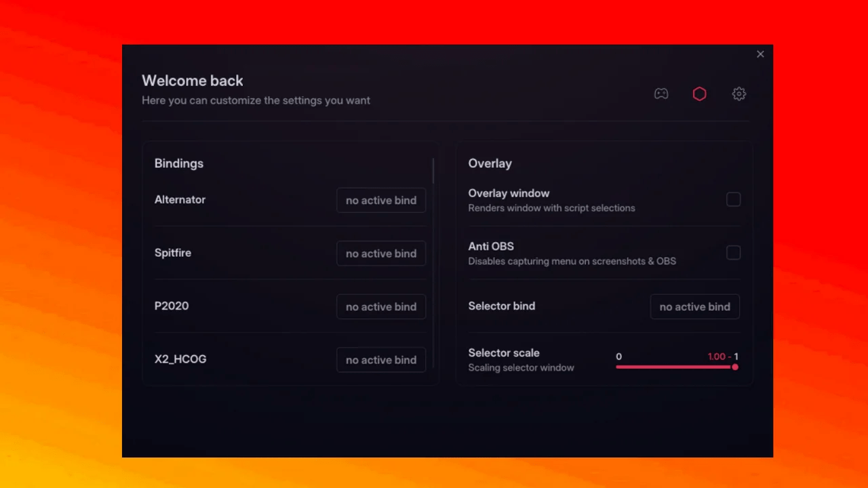Click the Overlay window label text
868x488 pixels.
[509, 193]
